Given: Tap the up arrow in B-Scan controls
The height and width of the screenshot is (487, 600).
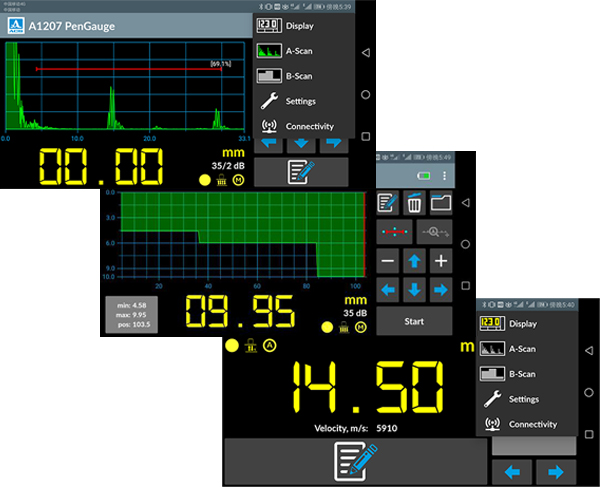Looking at the screenshot, I should click(414, 261).
